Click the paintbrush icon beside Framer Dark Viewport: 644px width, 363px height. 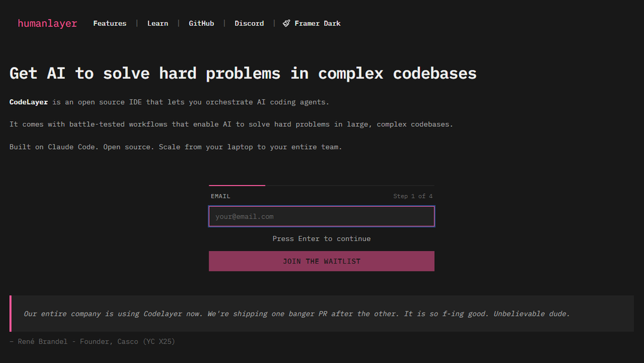click(x=287, y=23)
